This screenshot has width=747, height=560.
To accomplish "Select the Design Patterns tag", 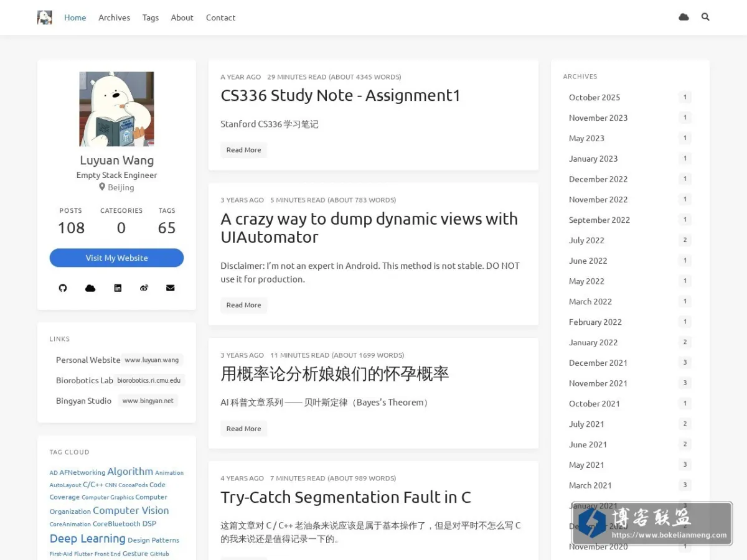I will click(153, 540).
